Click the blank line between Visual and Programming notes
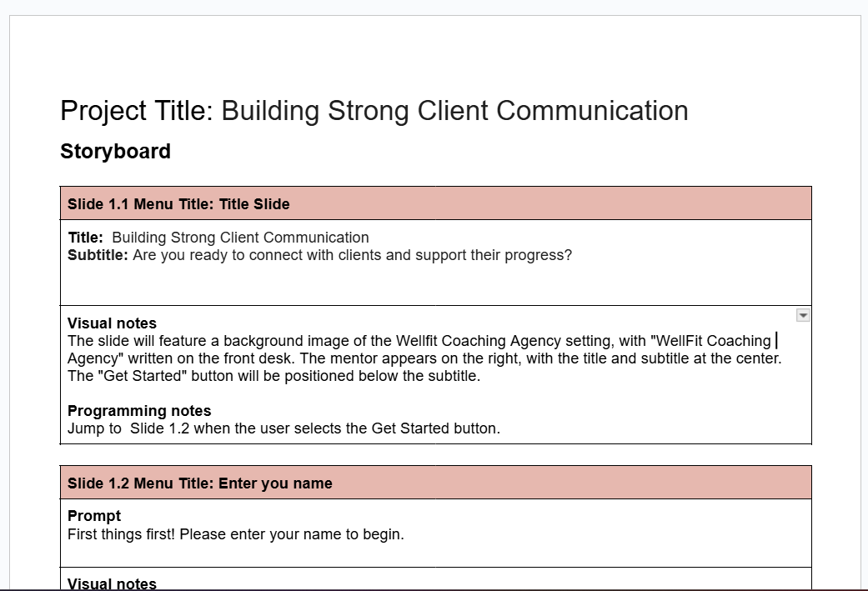868x591 pixels. click(435, 393)
